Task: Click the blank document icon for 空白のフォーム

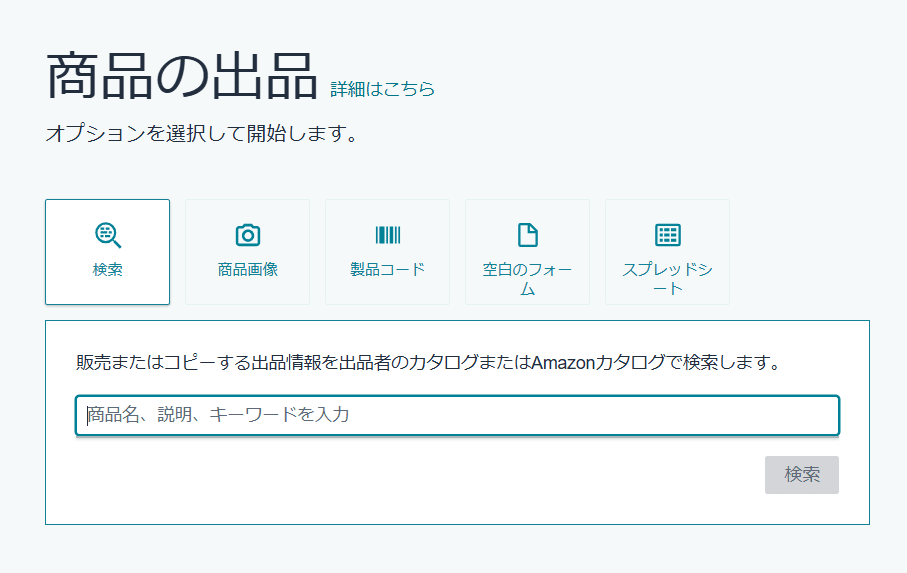Action: click(x=528, y=235)
